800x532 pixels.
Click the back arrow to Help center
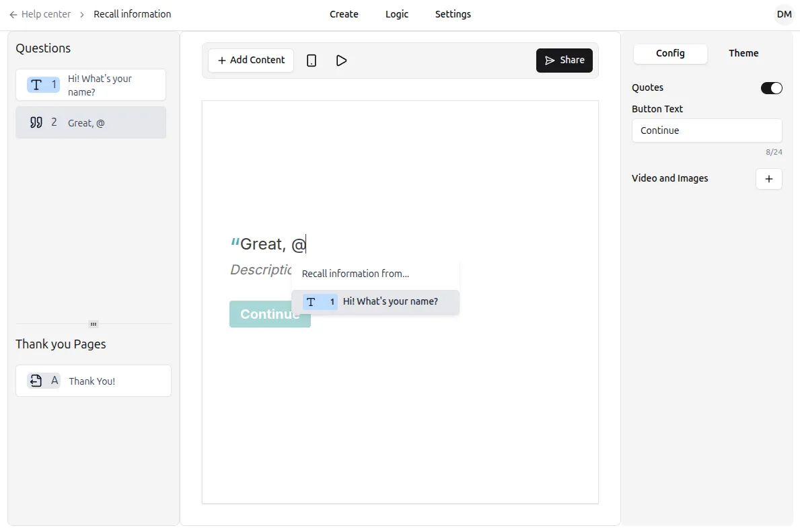13,14
